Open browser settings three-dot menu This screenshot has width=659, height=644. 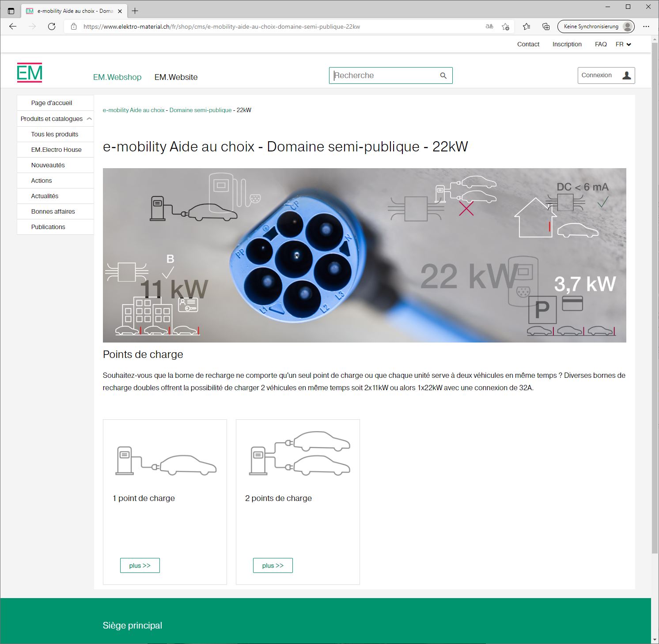pyautogui.click(x=646, y=26)
